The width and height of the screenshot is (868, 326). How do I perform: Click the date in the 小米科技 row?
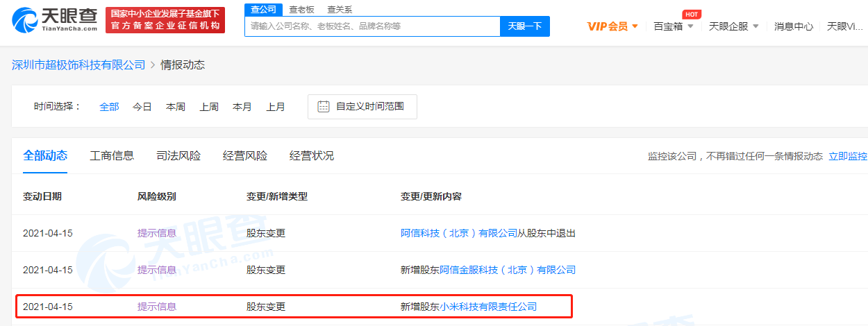[x=48, y=306]
